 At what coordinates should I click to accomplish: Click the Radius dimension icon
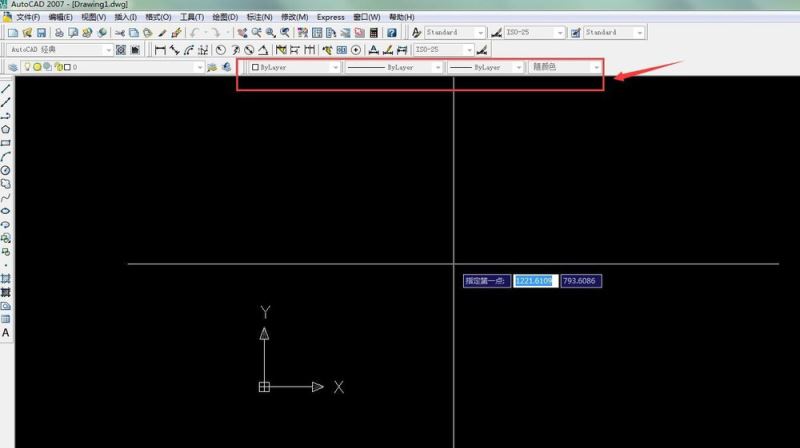[x=221, y=50]
